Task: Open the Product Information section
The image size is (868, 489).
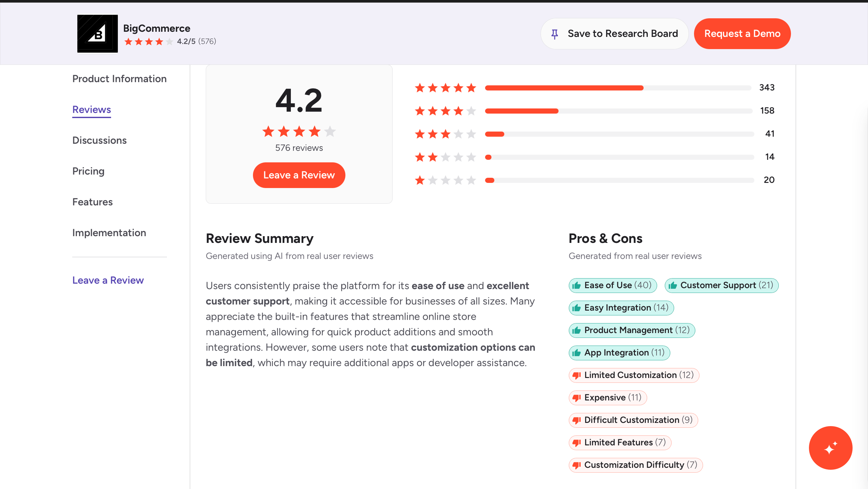Action: point(119,79)
